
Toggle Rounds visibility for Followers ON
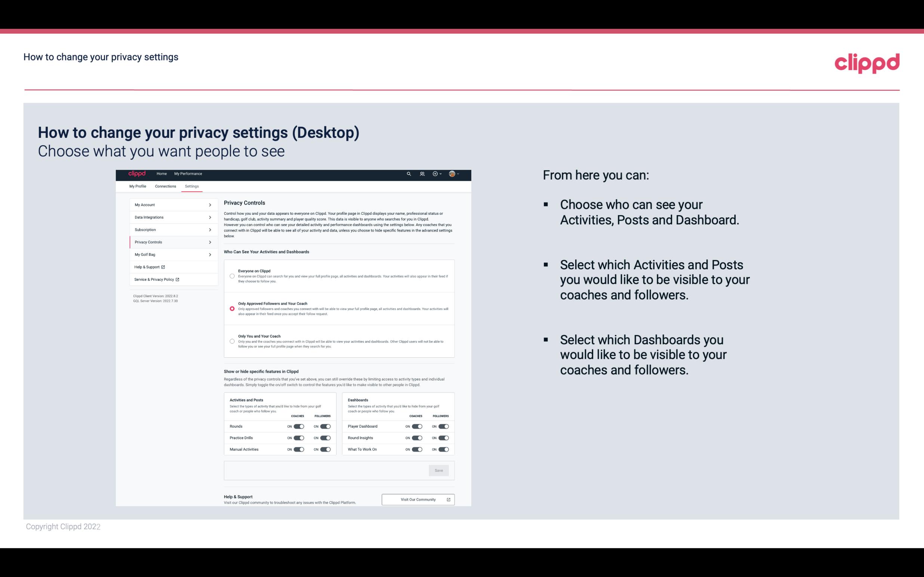325,425
